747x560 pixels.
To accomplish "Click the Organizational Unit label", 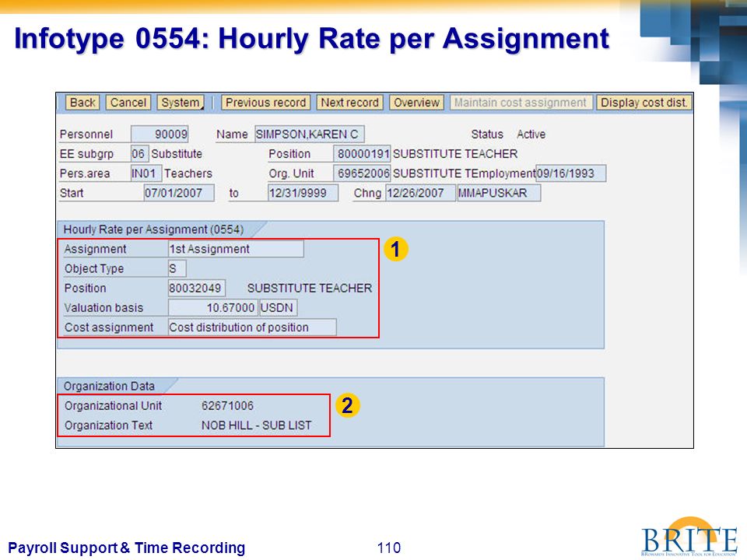I will pos(114,406).
